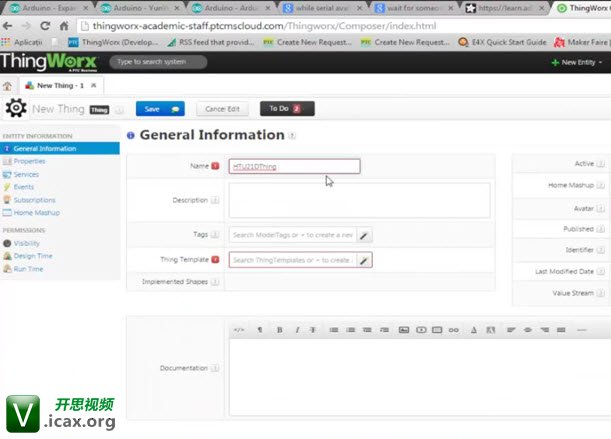Click the gear icon beside New Thing
The width and height of the screenshot is (611, 439).
[16, 108]
